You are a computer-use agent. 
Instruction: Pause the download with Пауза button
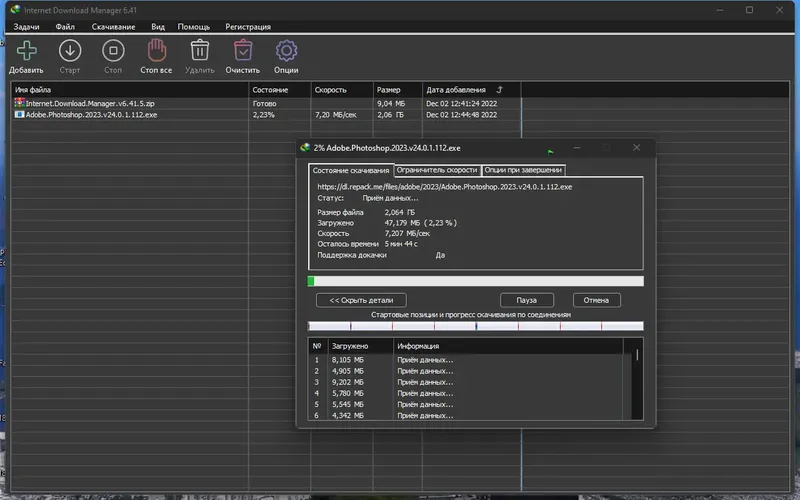[x=527, y=300]
